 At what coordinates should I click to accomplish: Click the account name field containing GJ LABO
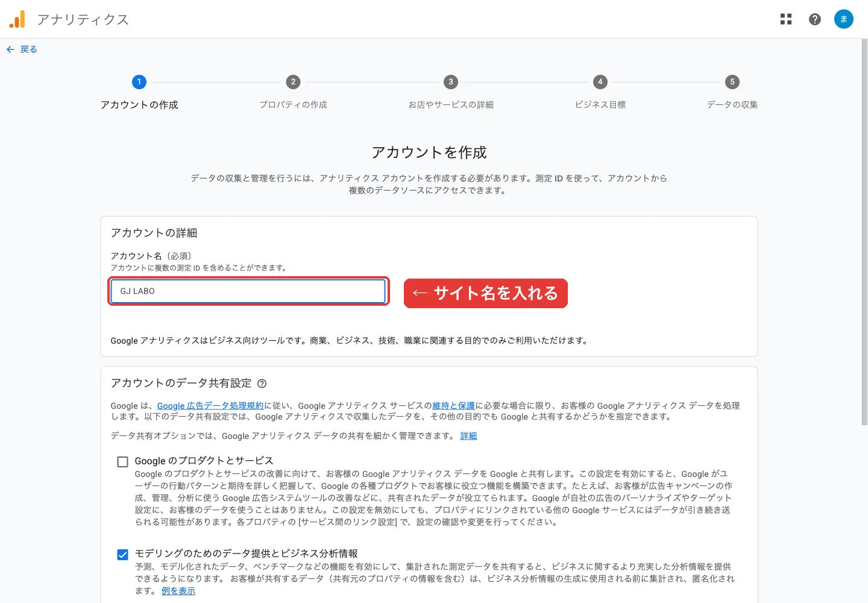point(248,291)
